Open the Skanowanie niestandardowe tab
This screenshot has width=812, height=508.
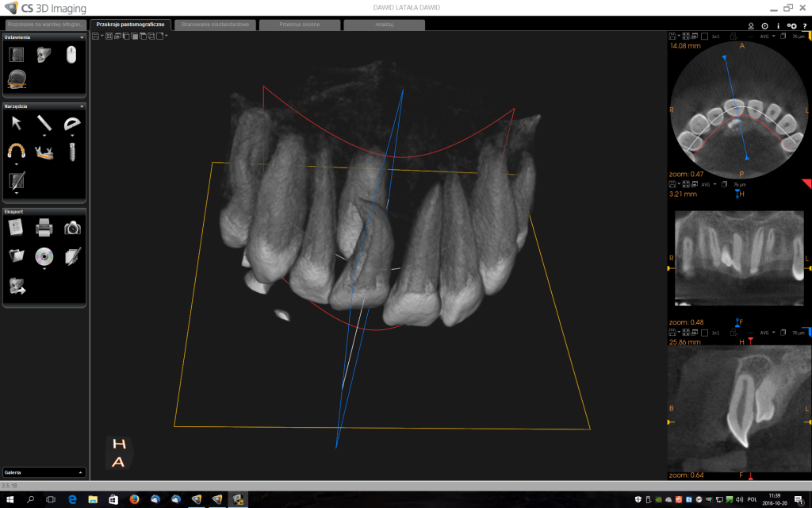point(216,25)
